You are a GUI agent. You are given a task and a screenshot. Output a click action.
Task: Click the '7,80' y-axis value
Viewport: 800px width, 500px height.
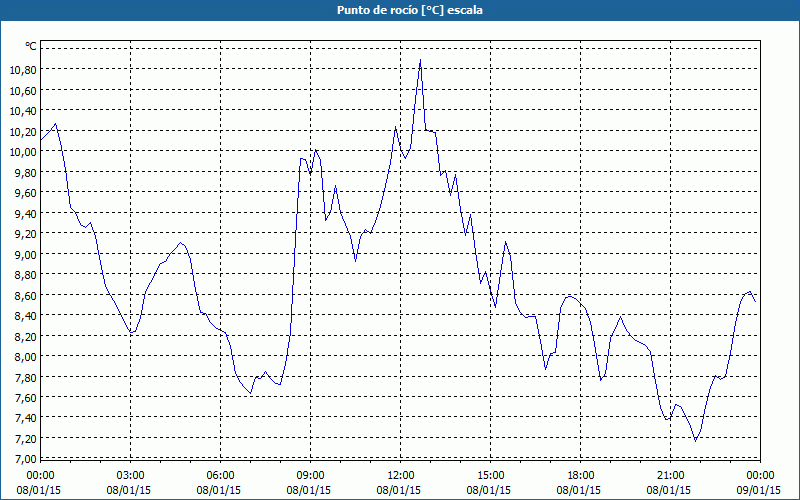(x=26, y=377)
